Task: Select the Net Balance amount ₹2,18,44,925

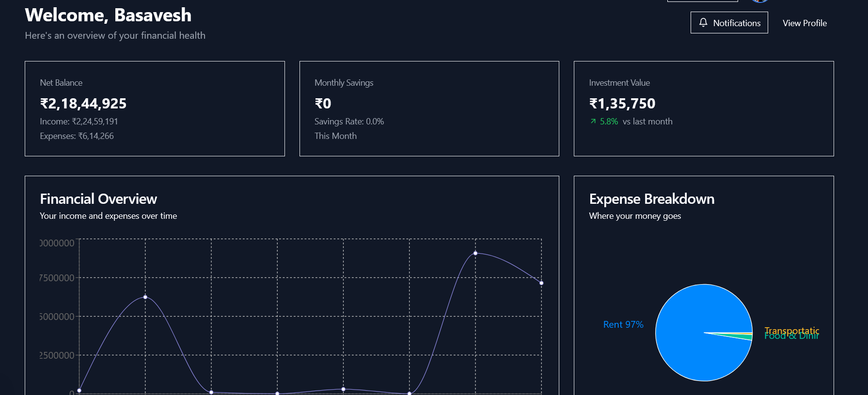Action: 83,104
